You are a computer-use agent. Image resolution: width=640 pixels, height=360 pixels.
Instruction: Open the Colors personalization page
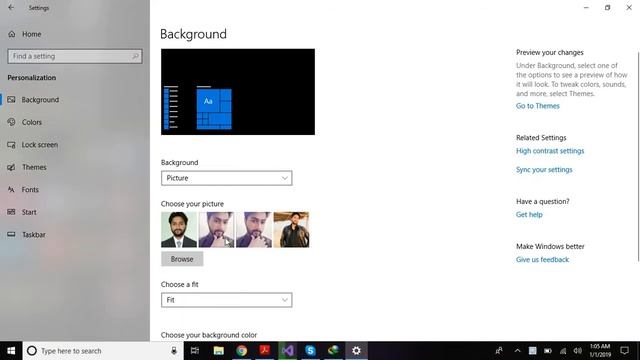click(32, 122)
